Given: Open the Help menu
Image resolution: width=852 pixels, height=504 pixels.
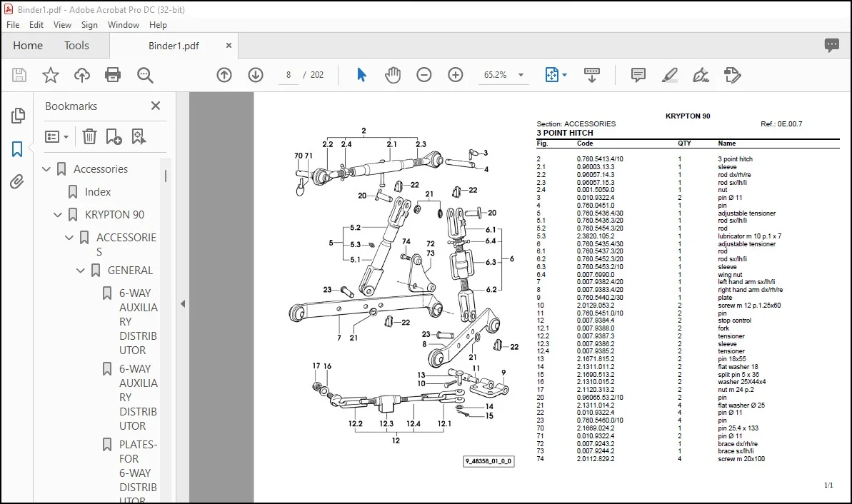Looking at the screenshot, I should click(x=158, y=25).
